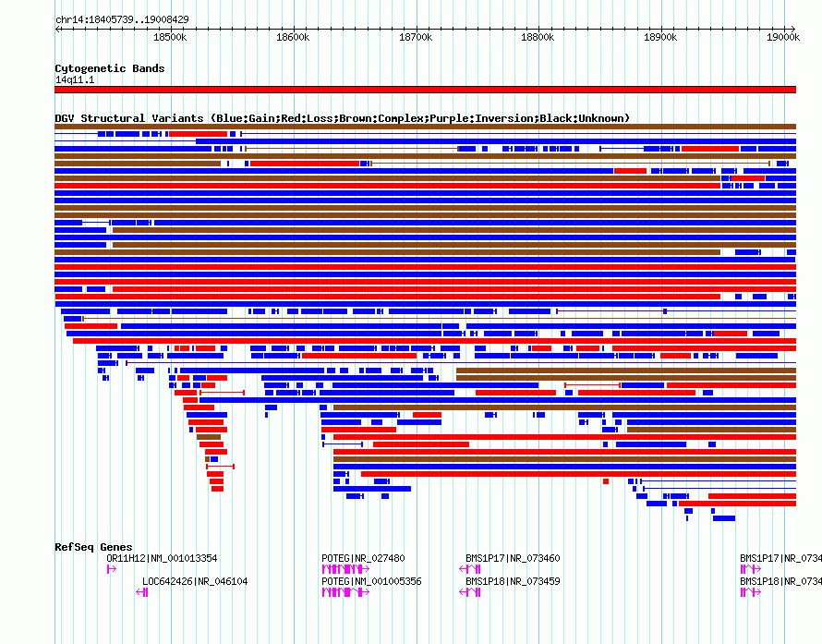Open the POTEG|NR_027480 gene label
The height and width of the screenshot is (644, 822).
click(x=363, y=558)
